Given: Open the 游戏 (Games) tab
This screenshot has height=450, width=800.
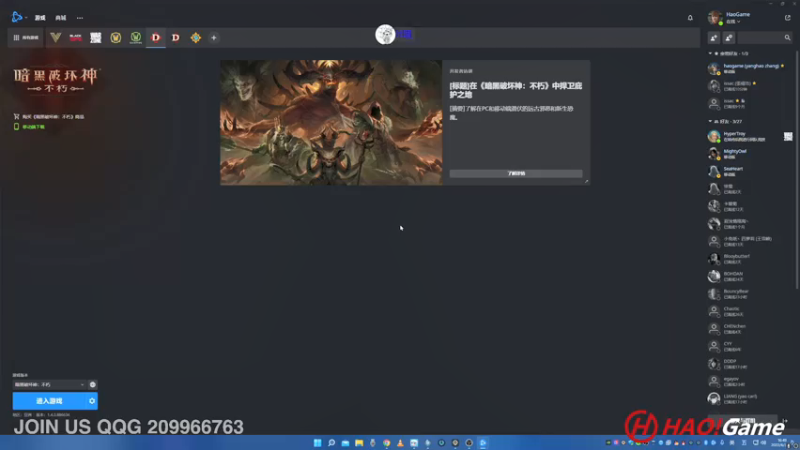Looking at the screenshot, I should point(40,18).
